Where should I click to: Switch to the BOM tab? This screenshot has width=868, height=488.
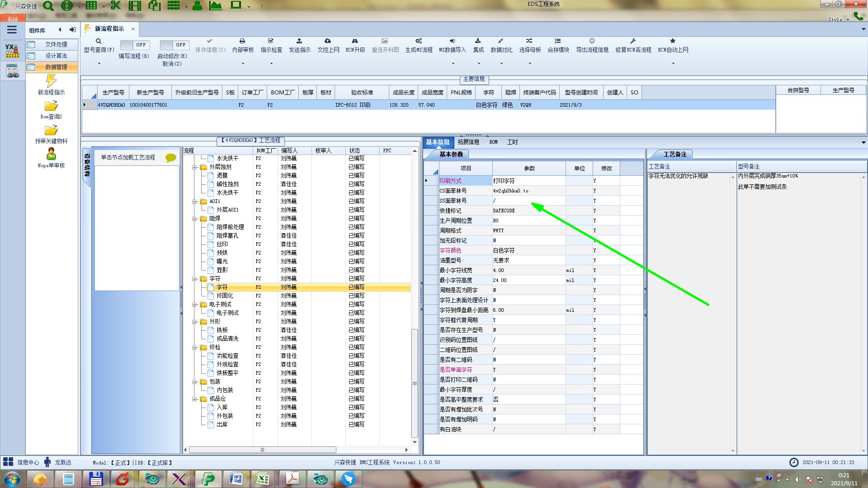493,142
